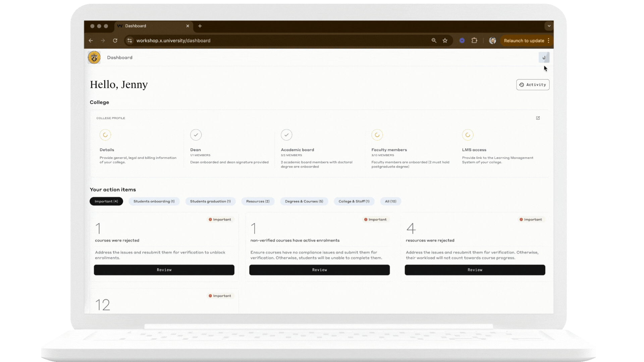This screenshot has height=362, width=644.
Task: Click the Dean completed checkmark circle
Action: point(196,135)
